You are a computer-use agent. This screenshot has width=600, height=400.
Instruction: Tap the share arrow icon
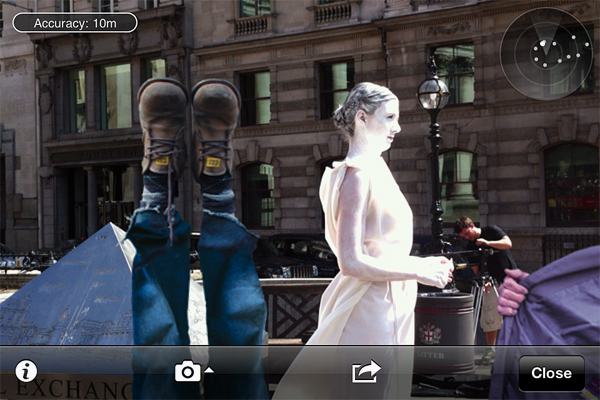[366, 371]
